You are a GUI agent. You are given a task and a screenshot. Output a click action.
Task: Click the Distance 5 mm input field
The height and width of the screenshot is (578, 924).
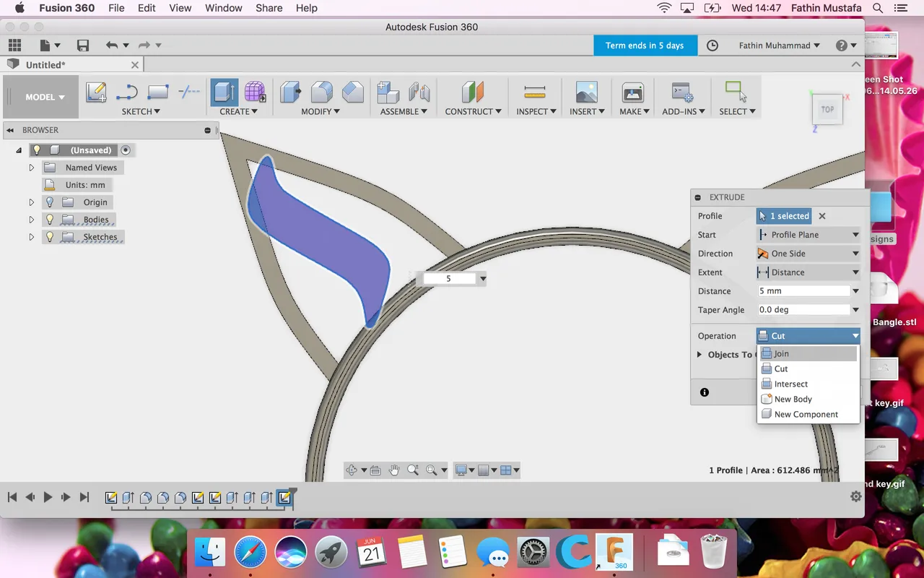(x=803, y=291)
